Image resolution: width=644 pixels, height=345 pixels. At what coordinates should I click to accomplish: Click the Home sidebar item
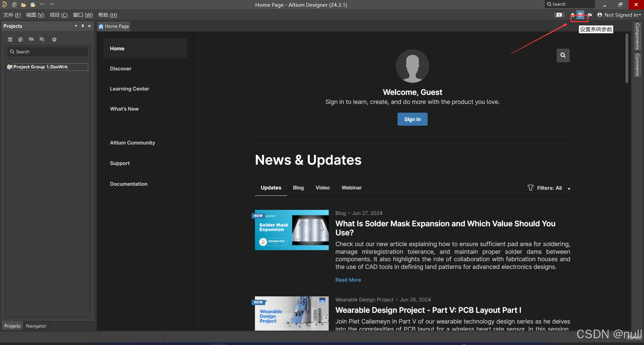tap(145, 48)
